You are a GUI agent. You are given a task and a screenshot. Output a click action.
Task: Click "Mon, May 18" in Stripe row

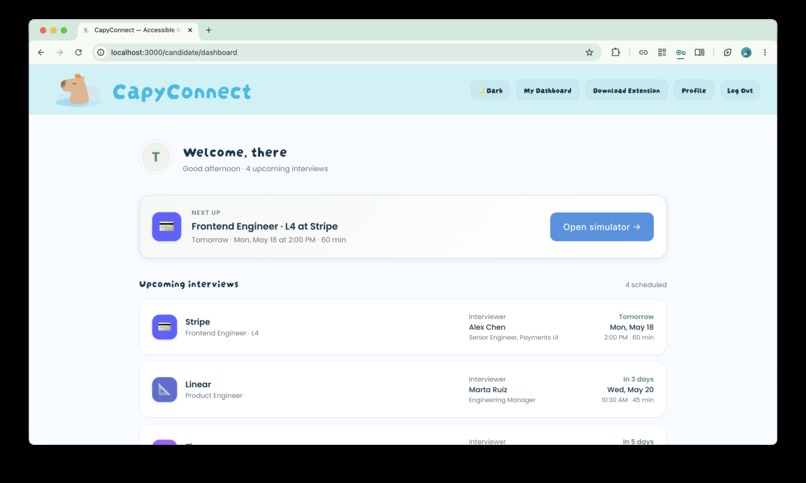coord(631,327)
